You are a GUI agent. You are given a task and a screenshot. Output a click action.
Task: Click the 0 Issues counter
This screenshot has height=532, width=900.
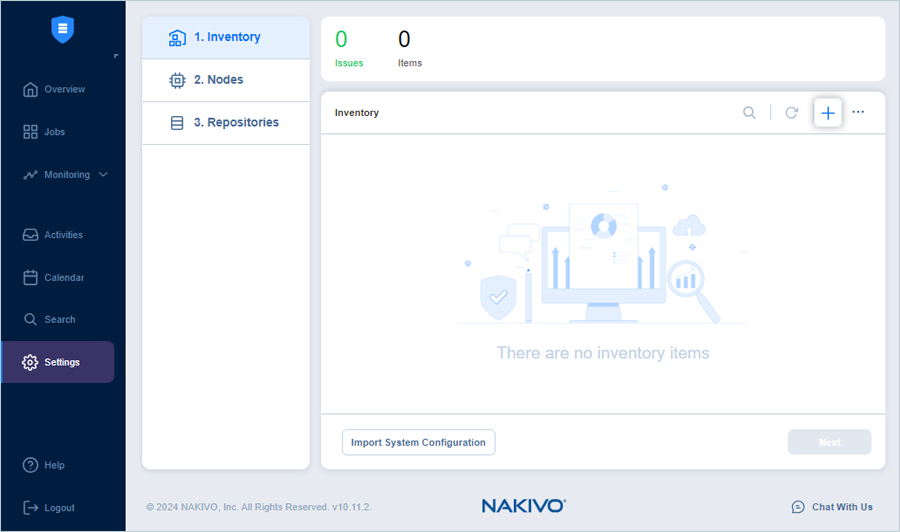[x=349, y=48]
